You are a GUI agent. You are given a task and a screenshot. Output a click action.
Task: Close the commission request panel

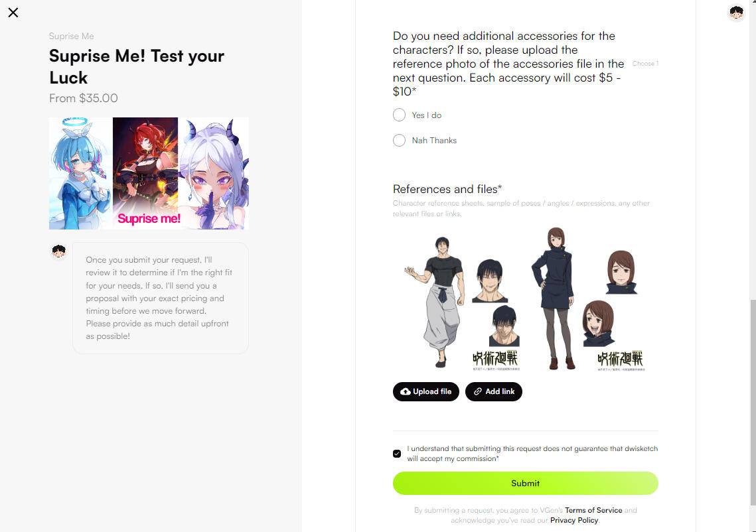click(13, 13)
